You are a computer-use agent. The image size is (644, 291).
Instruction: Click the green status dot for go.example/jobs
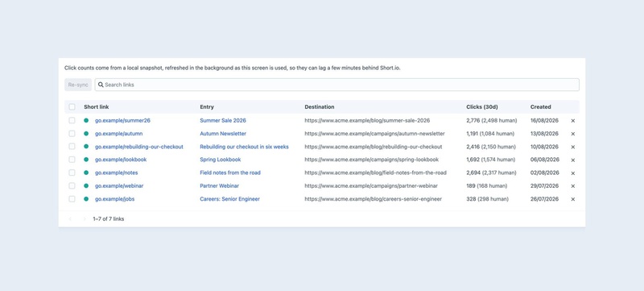[86, 199]
